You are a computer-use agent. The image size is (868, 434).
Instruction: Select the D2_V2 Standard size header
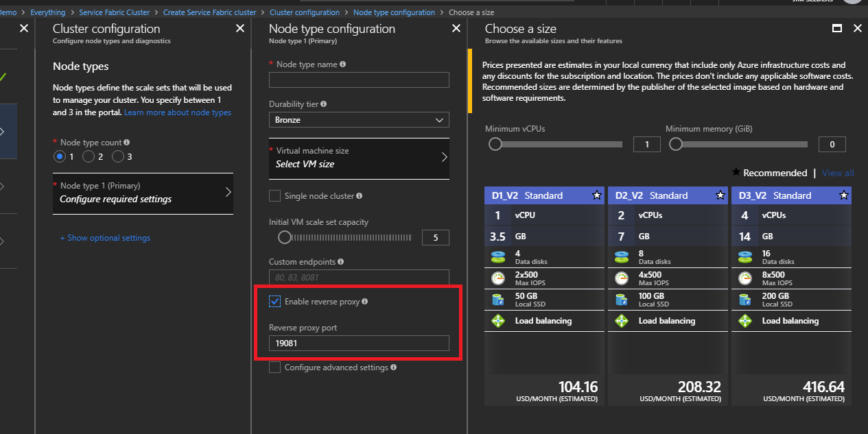coord(668,195)
